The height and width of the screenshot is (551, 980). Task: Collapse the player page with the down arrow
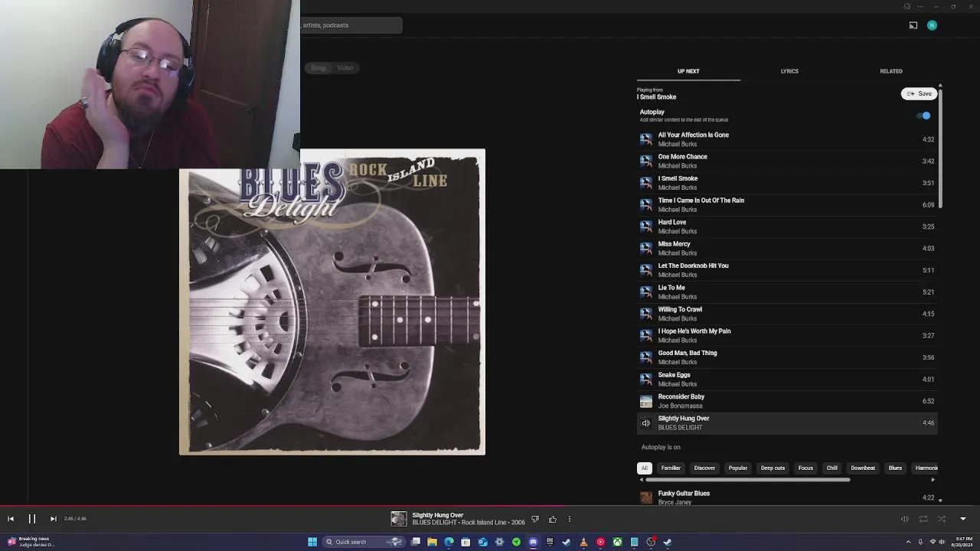[963, 519]
